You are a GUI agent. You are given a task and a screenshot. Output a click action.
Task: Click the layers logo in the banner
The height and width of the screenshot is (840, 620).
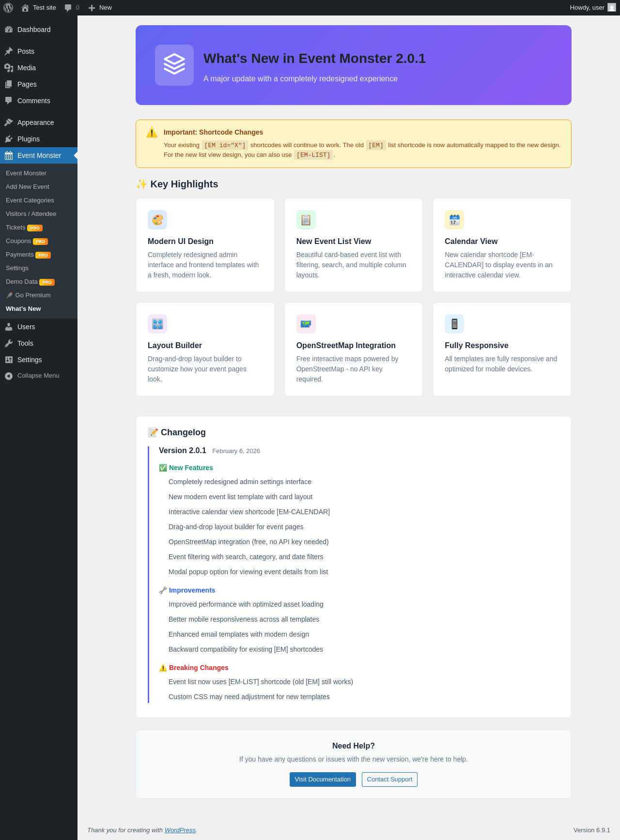174,65
